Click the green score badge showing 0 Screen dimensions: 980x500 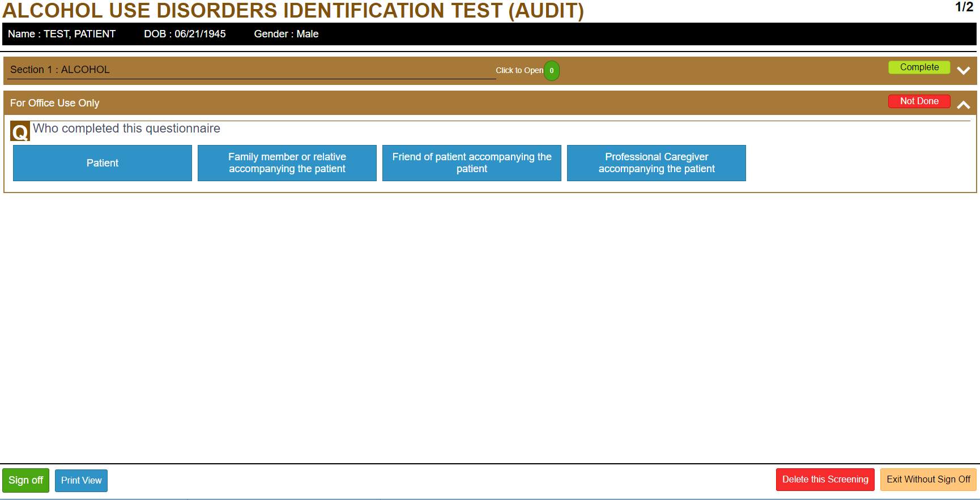(551, 71)
